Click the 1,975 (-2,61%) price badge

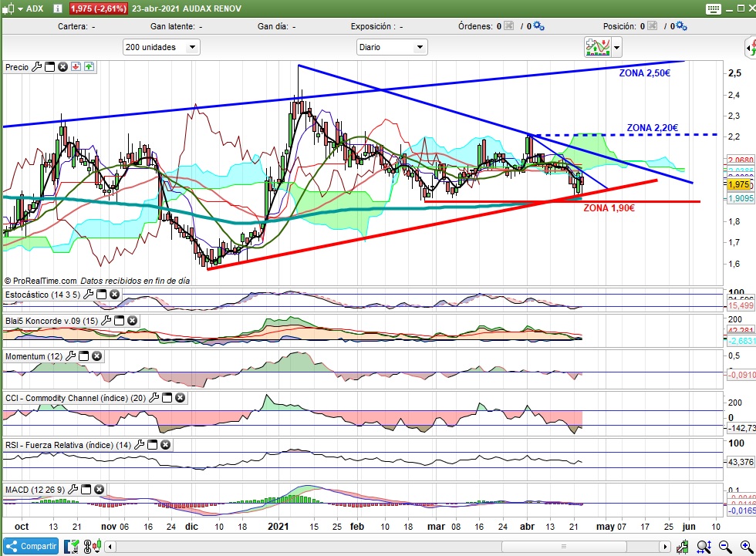(x=99, y=8)
